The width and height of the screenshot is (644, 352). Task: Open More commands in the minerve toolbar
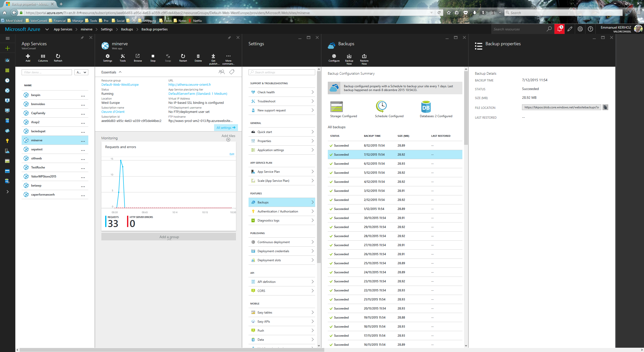(228, 59)
